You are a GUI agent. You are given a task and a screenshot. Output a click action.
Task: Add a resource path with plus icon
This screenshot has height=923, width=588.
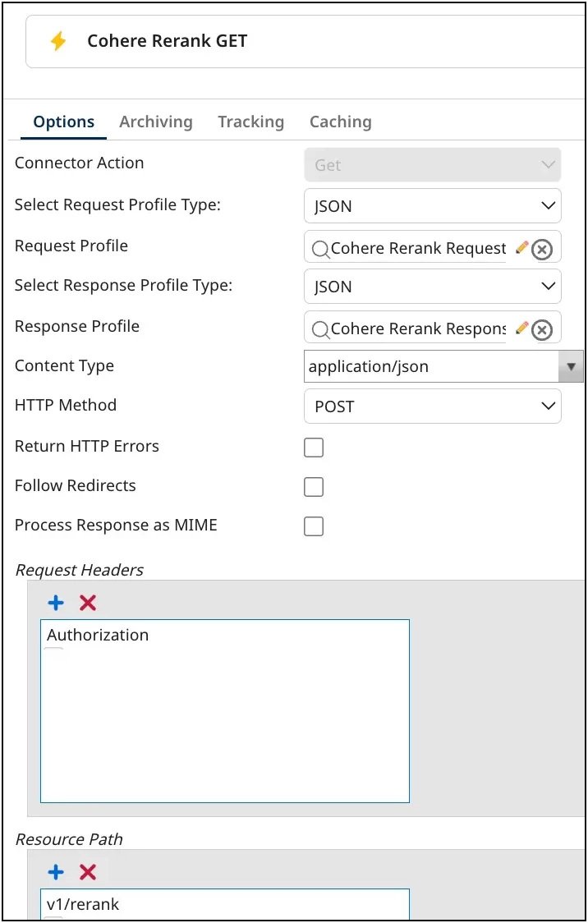56,872
